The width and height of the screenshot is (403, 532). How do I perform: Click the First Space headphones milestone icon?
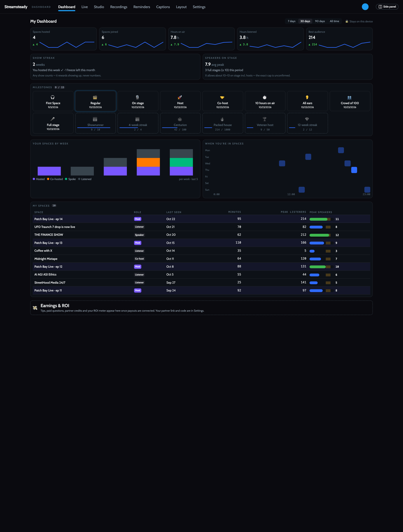point(53,97)
